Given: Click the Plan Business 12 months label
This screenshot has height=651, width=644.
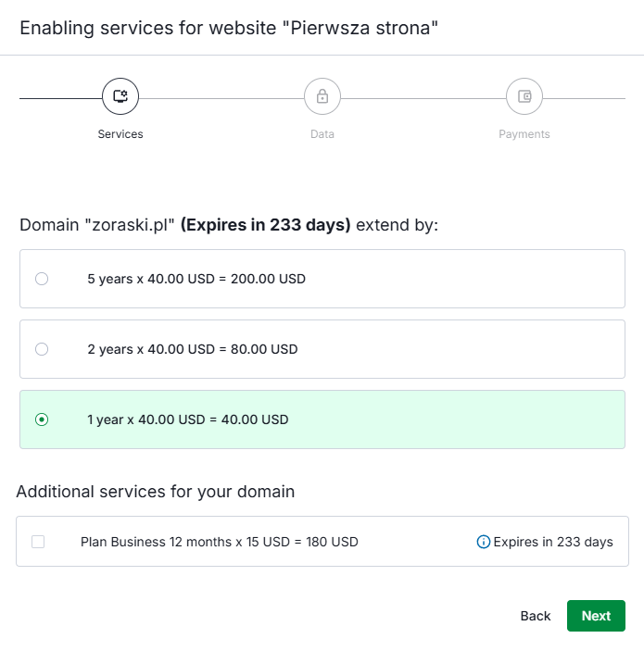Looking at the screenshot, I should coord(220,542).
